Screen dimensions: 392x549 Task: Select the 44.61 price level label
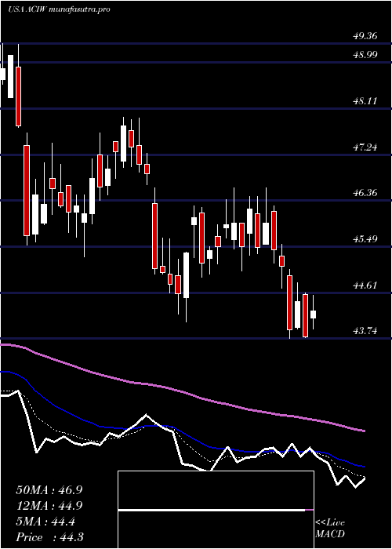coord(365,285)
